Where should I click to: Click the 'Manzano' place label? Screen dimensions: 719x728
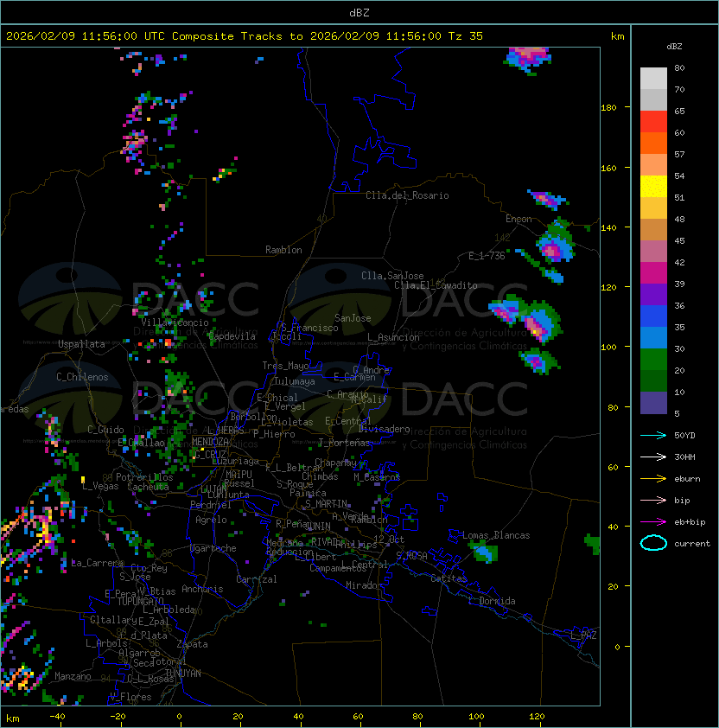pos(73,676)
